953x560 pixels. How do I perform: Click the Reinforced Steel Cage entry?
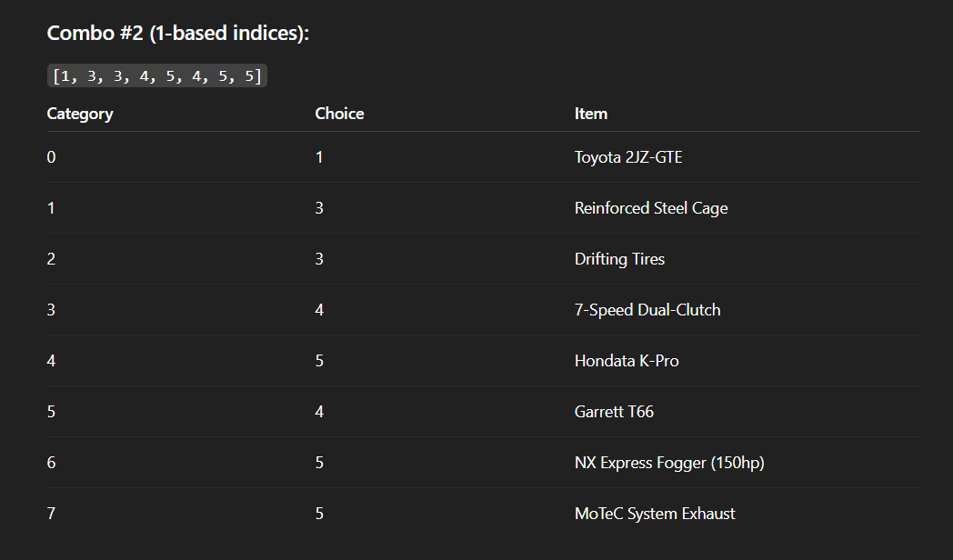coord(651,208)
